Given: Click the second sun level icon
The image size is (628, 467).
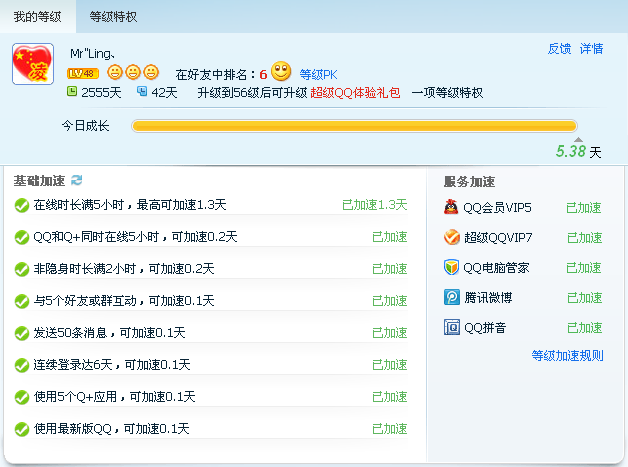Looking at the screenshot, I should click(133, 72).
